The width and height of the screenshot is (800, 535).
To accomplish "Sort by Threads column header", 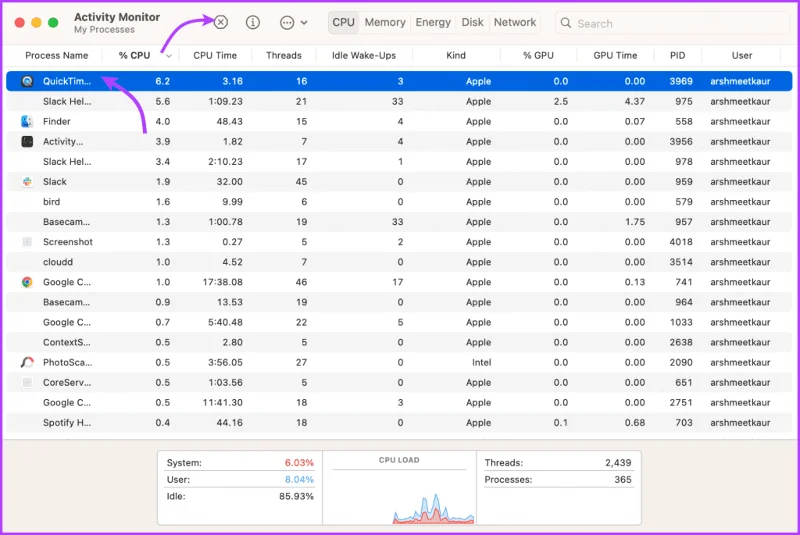I will [284, 56].
